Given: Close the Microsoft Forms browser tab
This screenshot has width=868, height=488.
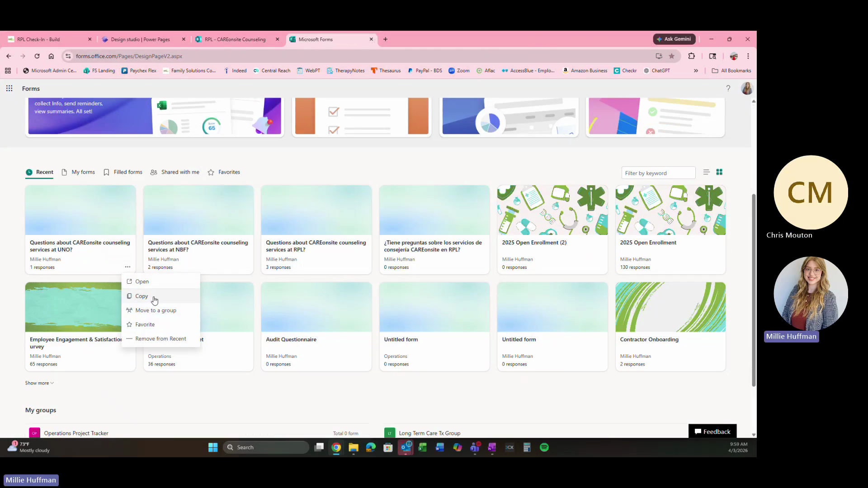Looking at the screenshot, I should pyautogui.click(x=371, y=39).
